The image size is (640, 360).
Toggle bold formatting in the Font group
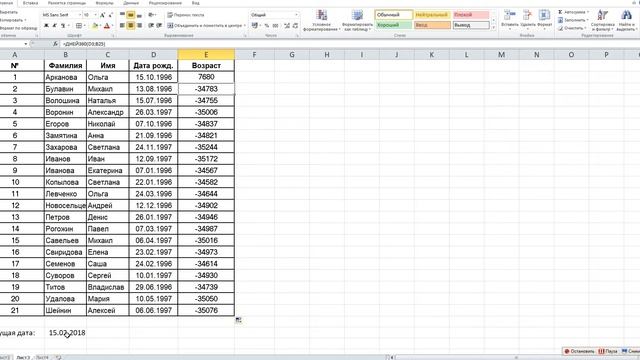[46, 26]
